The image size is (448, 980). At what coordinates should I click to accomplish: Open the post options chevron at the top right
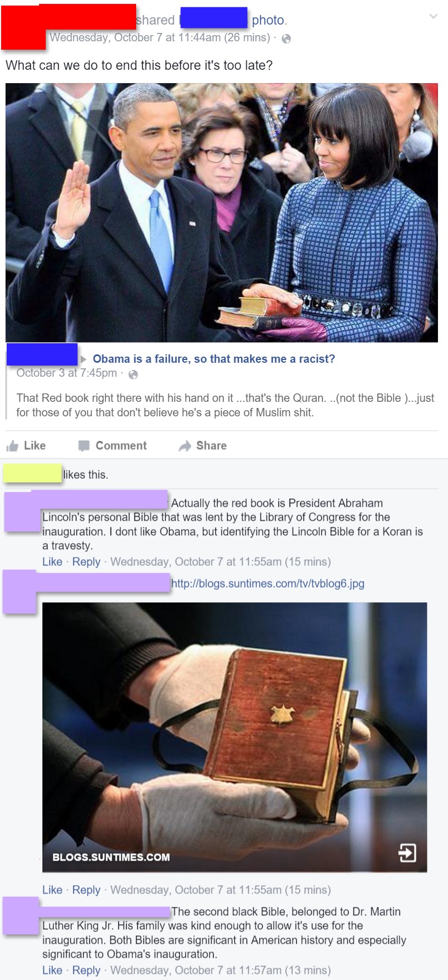click(433, 17)
